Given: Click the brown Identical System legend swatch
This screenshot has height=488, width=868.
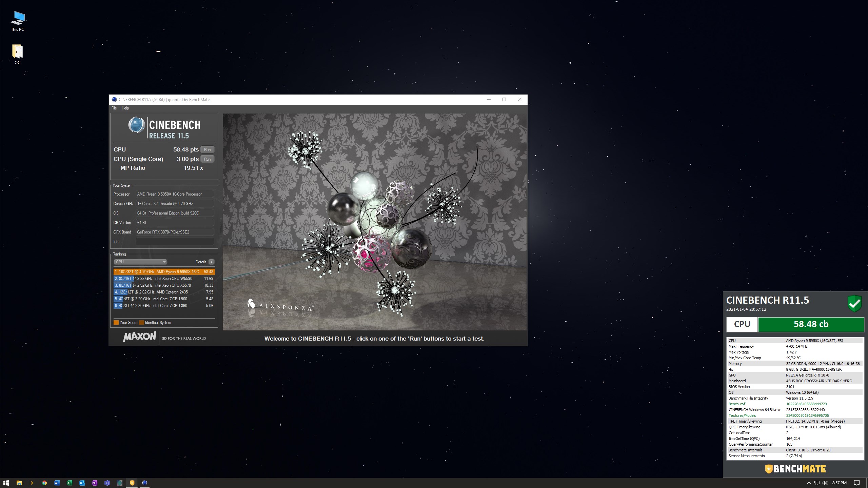Looking at the screenshot, I should point(142,323).
